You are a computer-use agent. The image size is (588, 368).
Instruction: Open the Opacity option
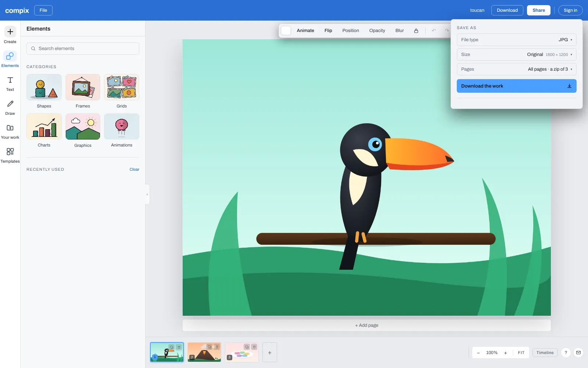click(x=377, y=31)
